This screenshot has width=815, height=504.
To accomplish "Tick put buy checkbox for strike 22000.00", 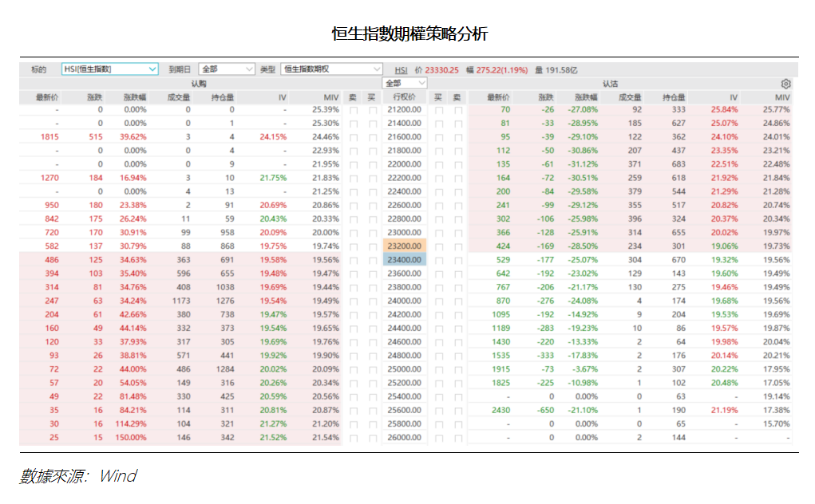I will [439, 164].
